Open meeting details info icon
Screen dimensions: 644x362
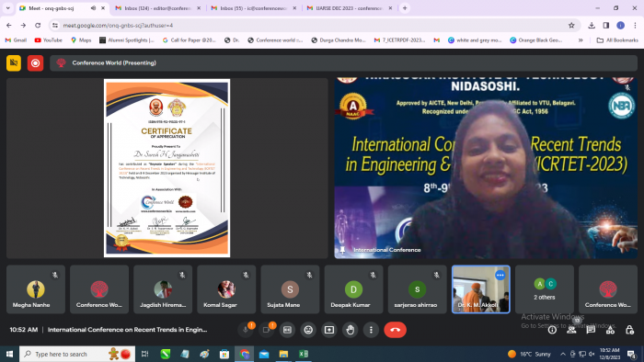pyautogui.click(x=552, y=330)
